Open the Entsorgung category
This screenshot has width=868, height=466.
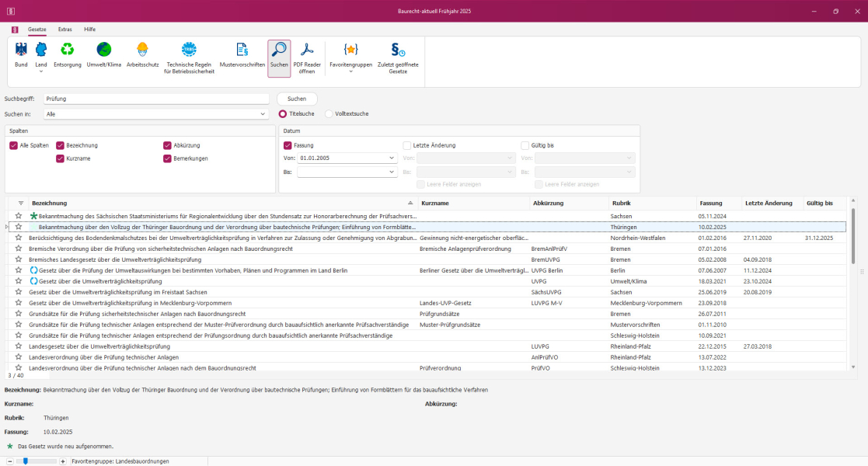tap(67, 56)
